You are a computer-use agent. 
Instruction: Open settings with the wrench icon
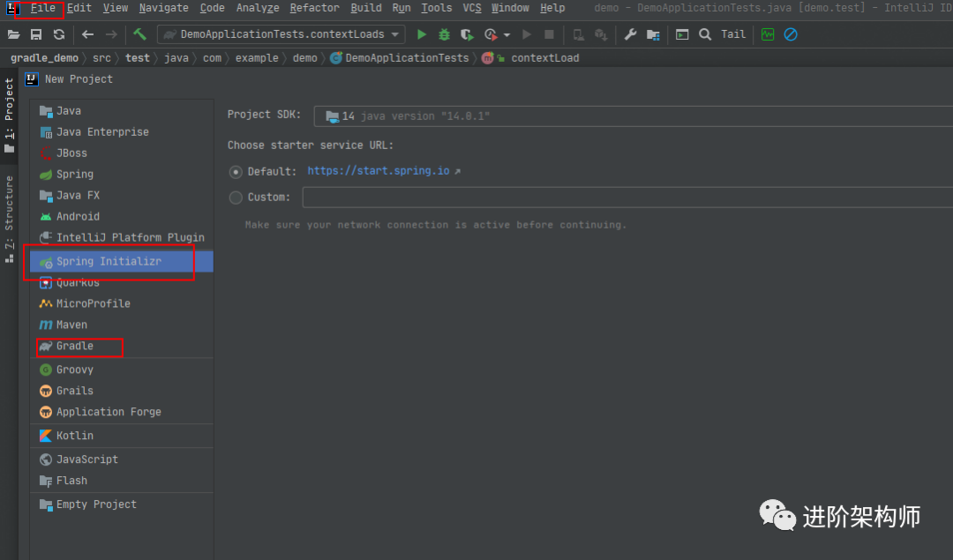pyautogui.click(x=630, y=34)
